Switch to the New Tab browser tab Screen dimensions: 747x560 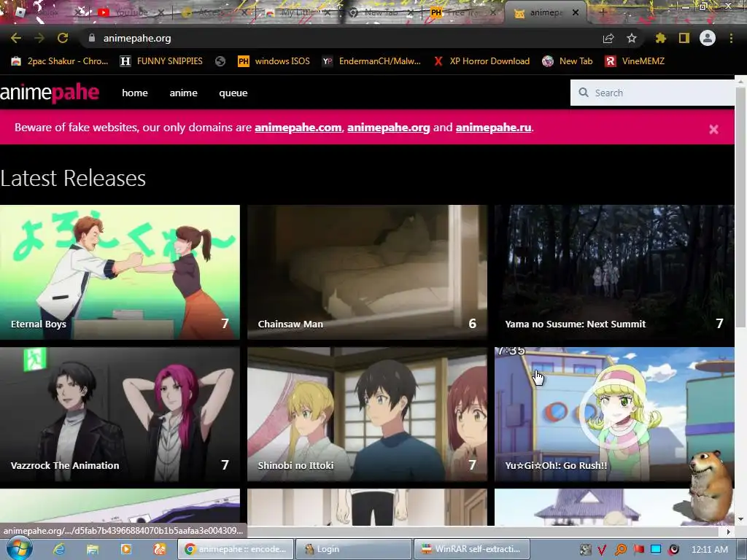(x=379, y=12)
